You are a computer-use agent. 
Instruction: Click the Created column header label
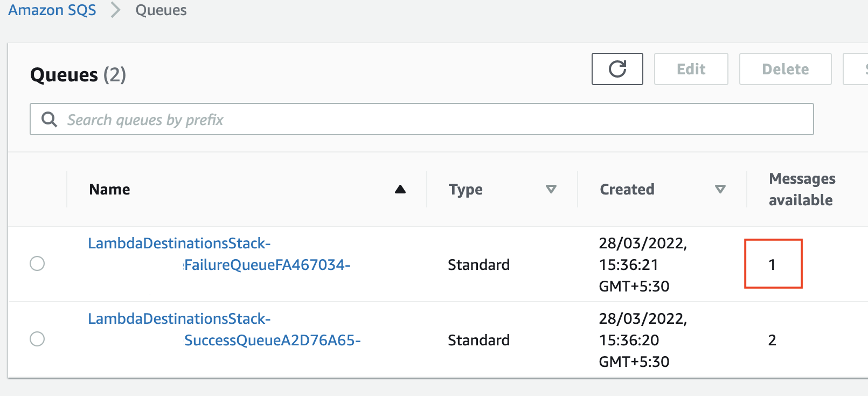627,189
